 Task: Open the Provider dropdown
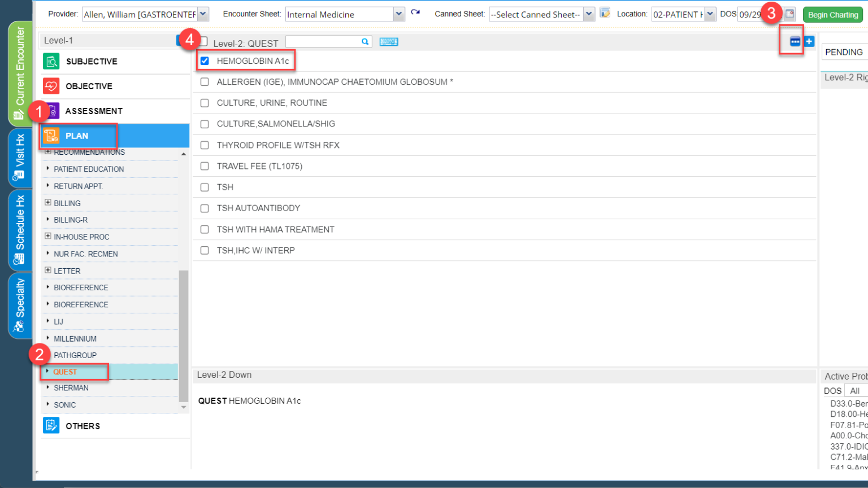click(x=203, y=14)
